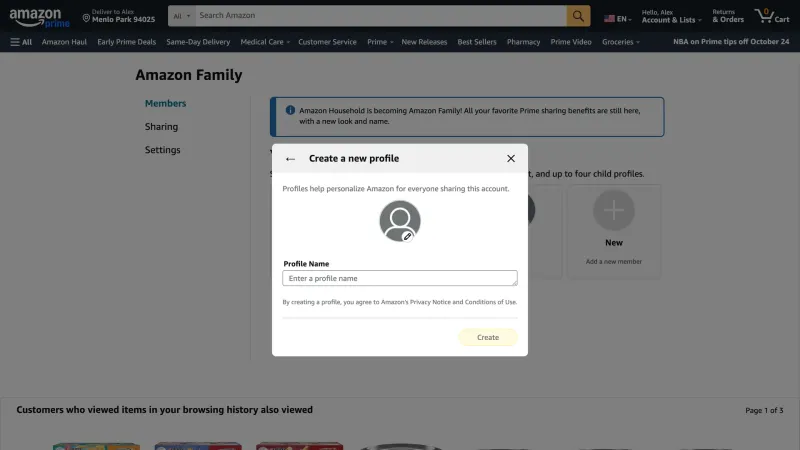800x450 pixels.
Task: Focus the Search Amazon field
Action: coord(381,16)
